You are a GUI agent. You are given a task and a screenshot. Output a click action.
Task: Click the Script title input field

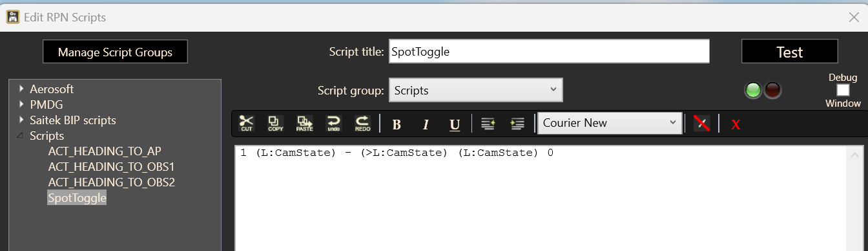[548, 52]
